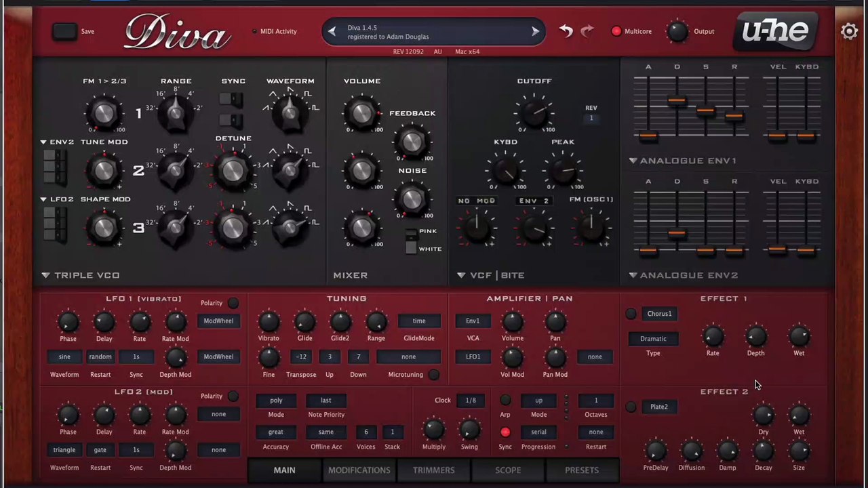This screenshot has width=868, height=488.
Task: Click the mixer Feedback knob
Action: 412,141
